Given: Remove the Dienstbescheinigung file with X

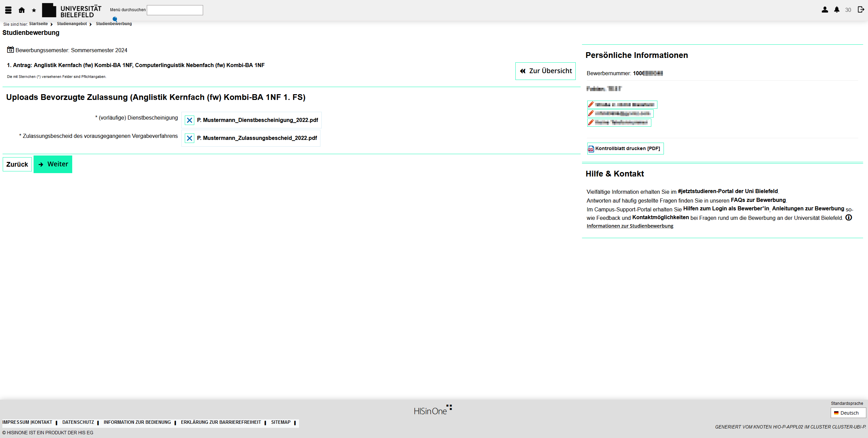Looking at the screenshot, I should click(190, 120).
